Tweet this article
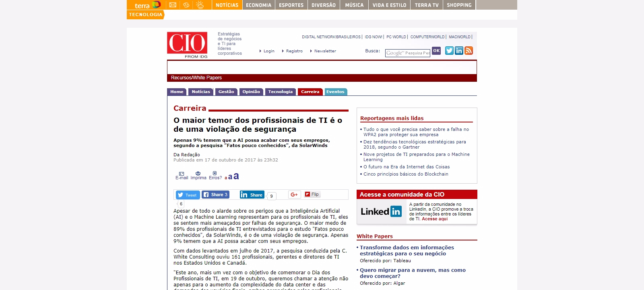The image size is (644, 290). 187,195
